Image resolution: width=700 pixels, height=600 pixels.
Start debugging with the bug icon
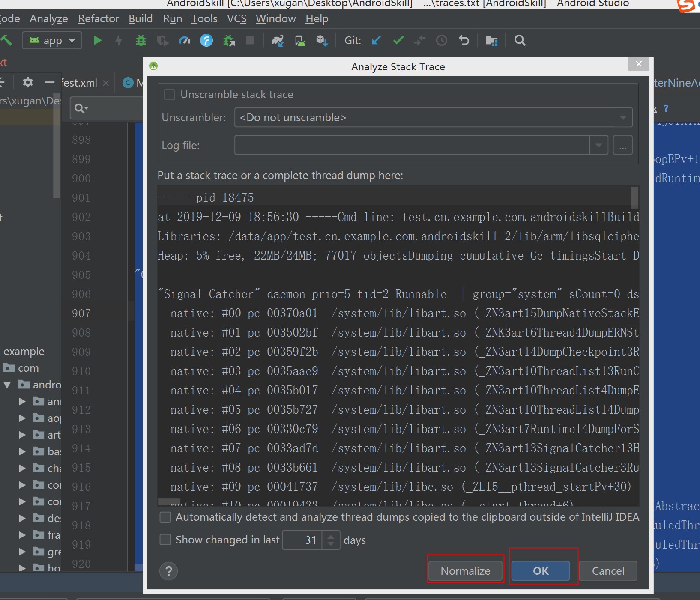(141, 41)
